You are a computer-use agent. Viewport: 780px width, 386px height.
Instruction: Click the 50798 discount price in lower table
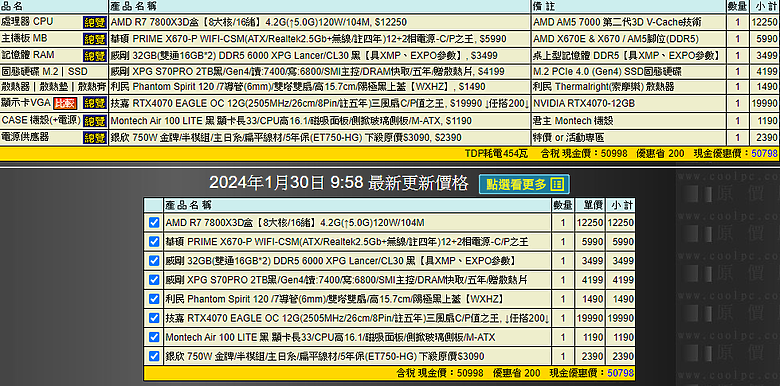621,373
